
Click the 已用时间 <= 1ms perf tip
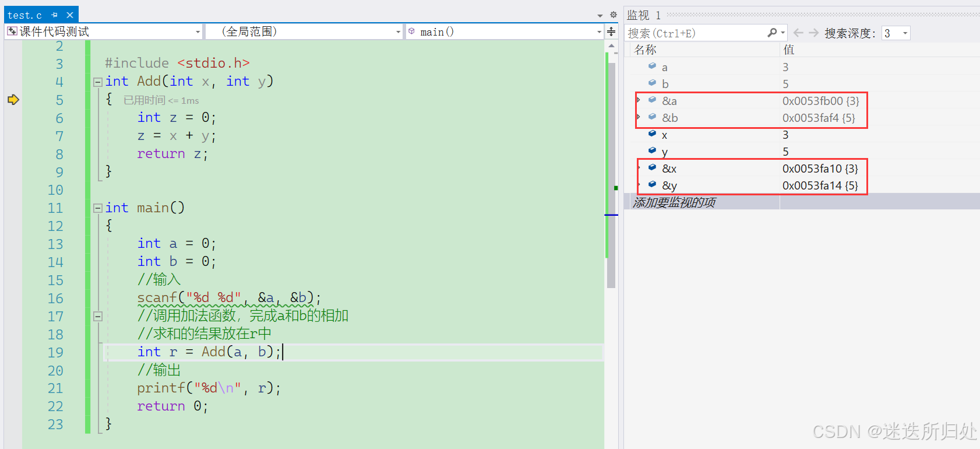pyautogui.click(x=161, y=100)
